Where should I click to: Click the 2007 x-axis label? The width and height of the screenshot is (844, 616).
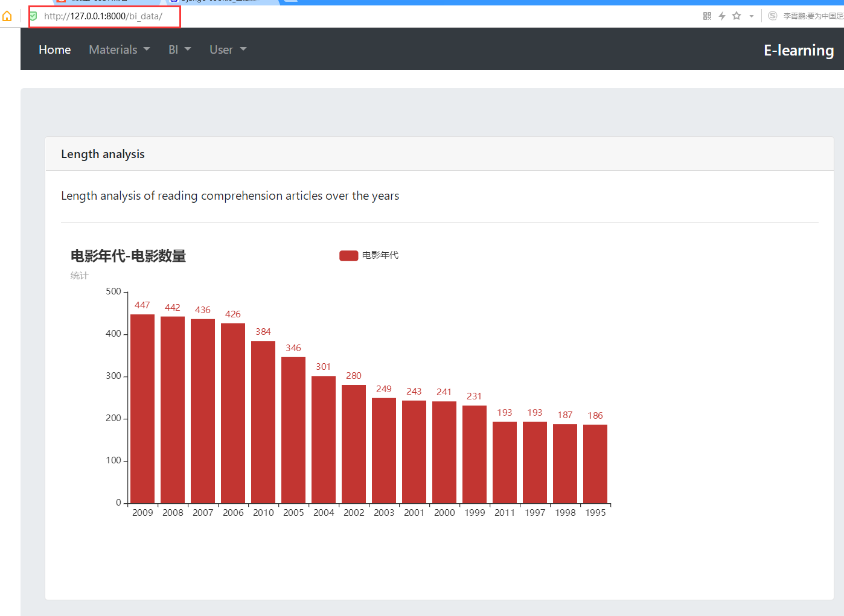(x=203, y=513)
